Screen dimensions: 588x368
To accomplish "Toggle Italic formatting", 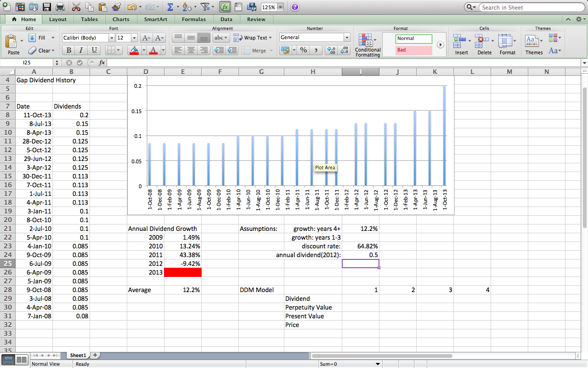I will click(x=81, y=51).
